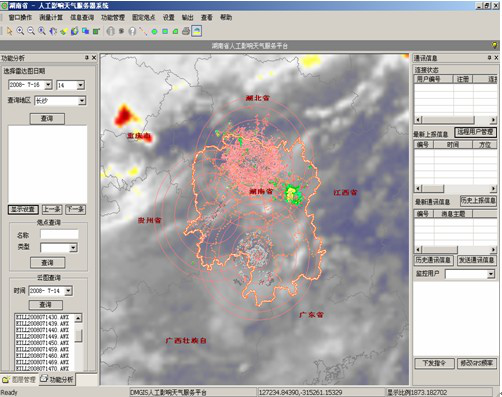Screen dimensions: 502x397
Task: Select the arrow pointer tool
Action: [x=9, y=31]
